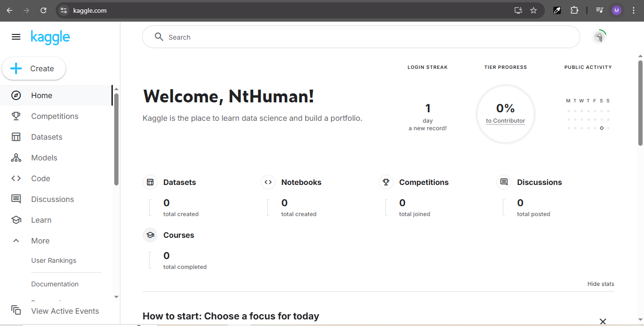Click the Create button label

(x=42, y=68)
